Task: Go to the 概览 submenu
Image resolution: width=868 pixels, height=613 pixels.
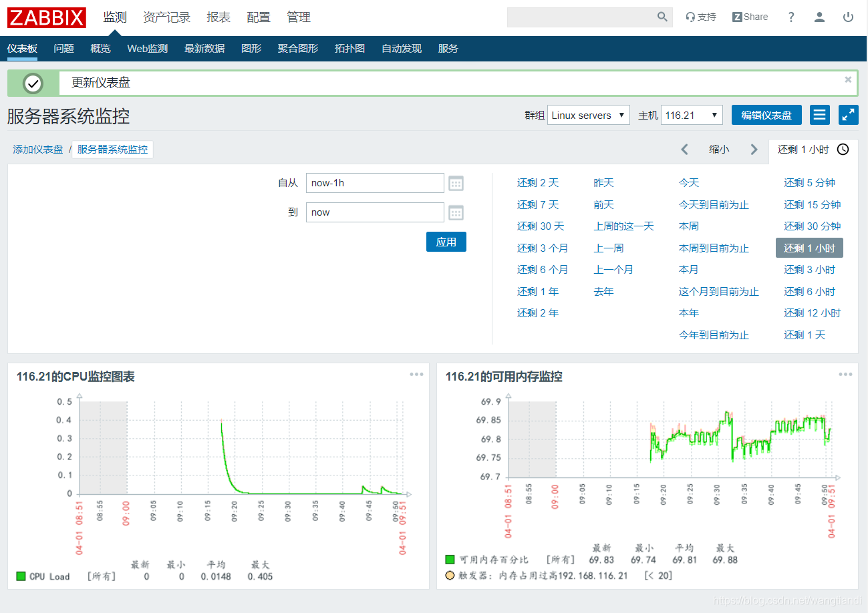Action: 100,49
